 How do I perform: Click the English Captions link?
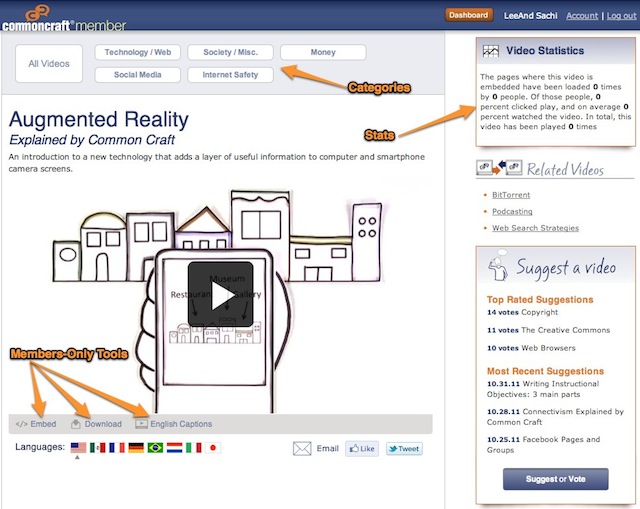181,424
